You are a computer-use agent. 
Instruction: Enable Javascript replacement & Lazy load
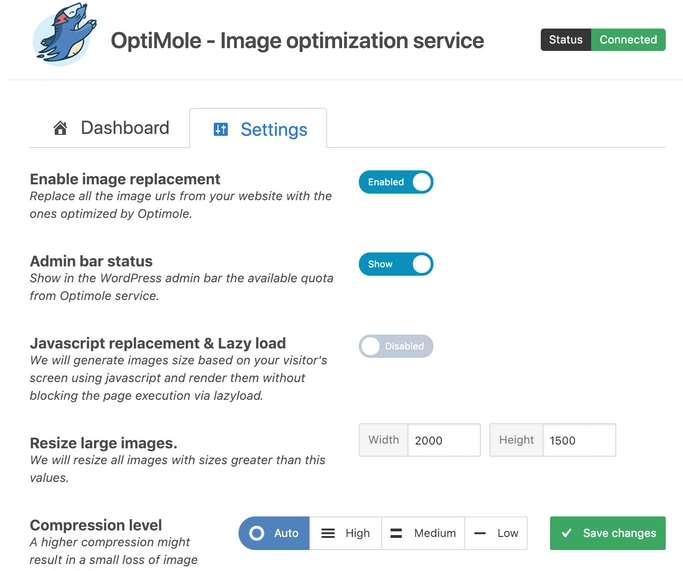(396, 346)
